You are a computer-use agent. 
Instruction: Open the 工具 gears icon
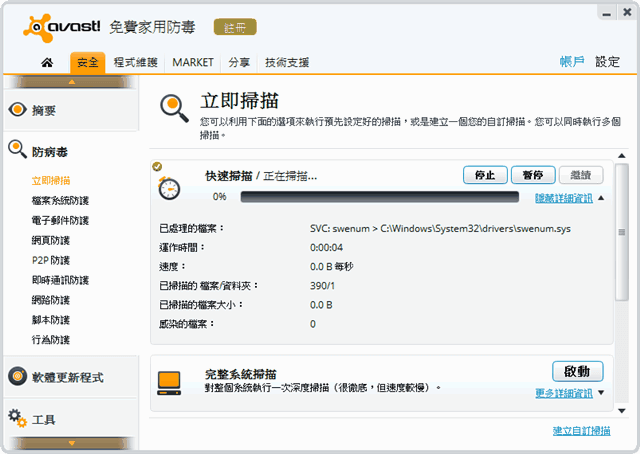point(18,418)
